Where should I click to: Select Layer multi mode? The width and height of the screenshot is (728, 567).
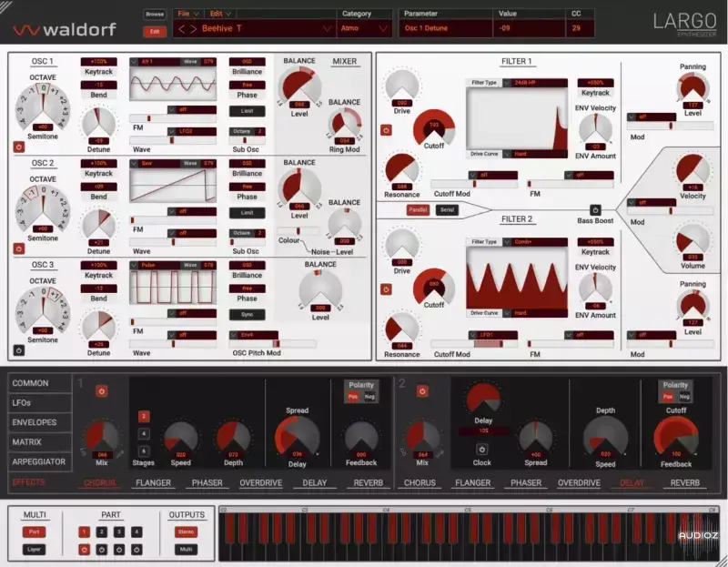coord(34,550)
